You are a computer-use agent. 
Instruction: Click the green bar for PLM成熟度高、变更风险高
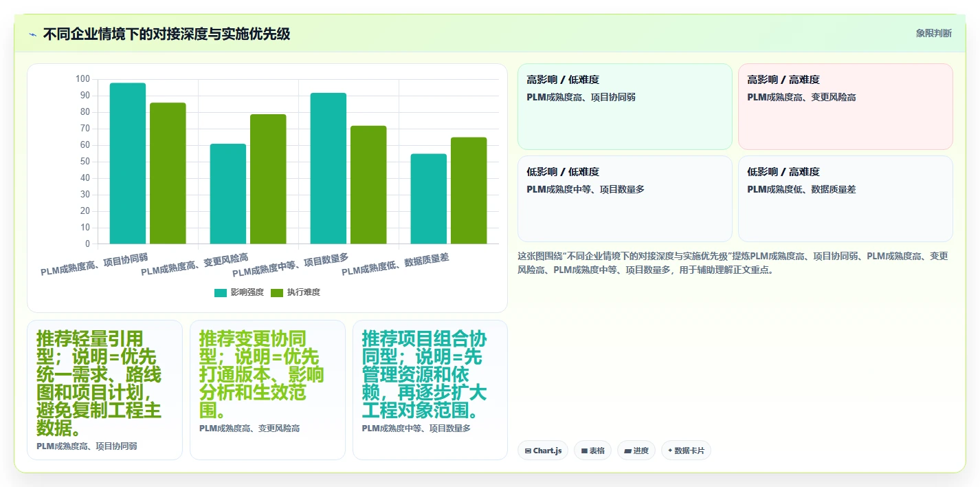click(268, 179)
